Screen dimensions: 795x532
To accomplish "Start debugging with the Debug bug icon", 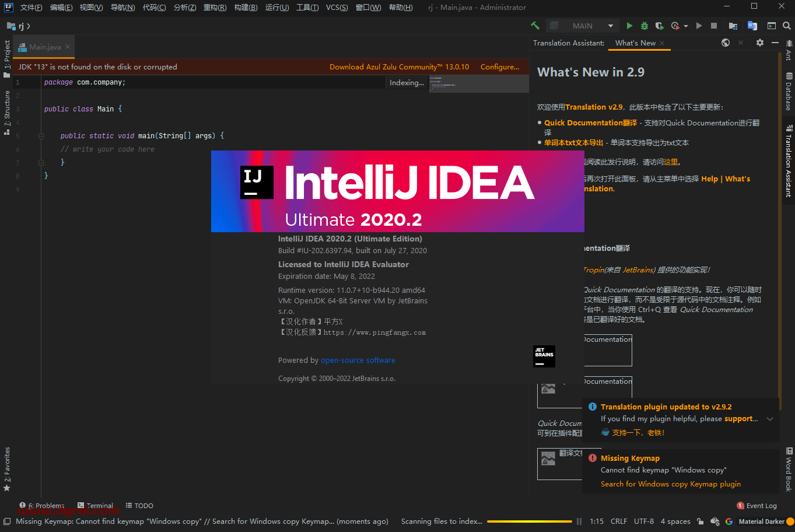I will tap(644, 26).
